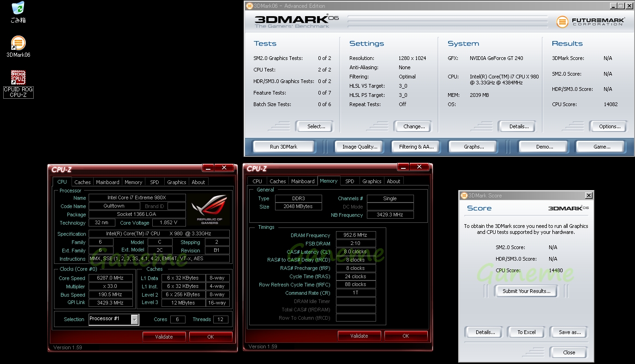Click the name value "Intel Core i7 Extreme 980X"
Image resolution: width=635 pixels, height=364 pixels.
[x=137, y=198]
